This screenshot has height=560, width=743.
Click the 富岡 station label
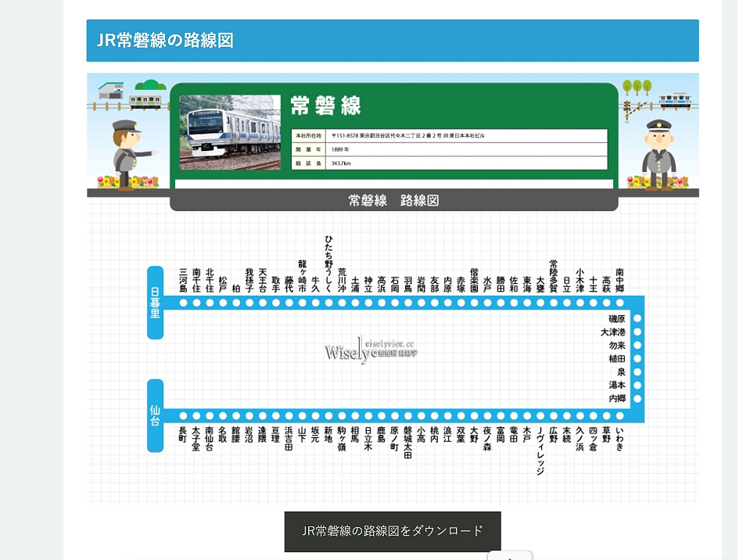coord(501,434)
